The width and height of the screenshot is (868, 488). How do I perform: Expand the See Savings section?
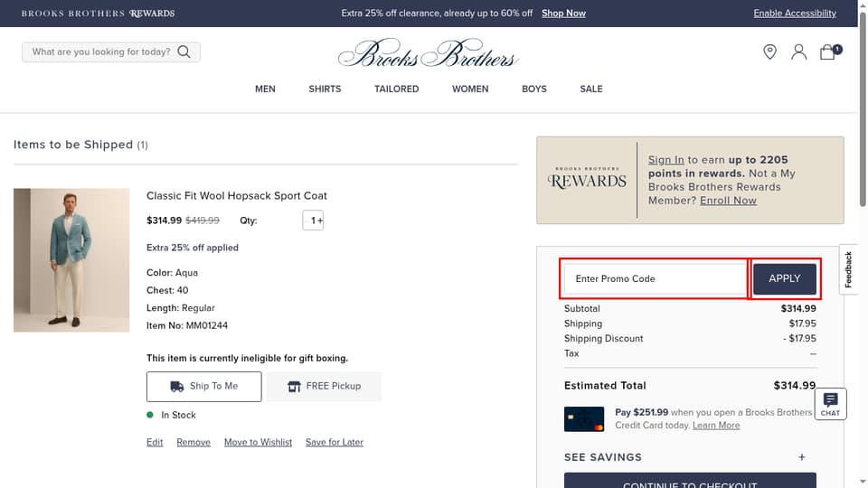coord(684,457)
